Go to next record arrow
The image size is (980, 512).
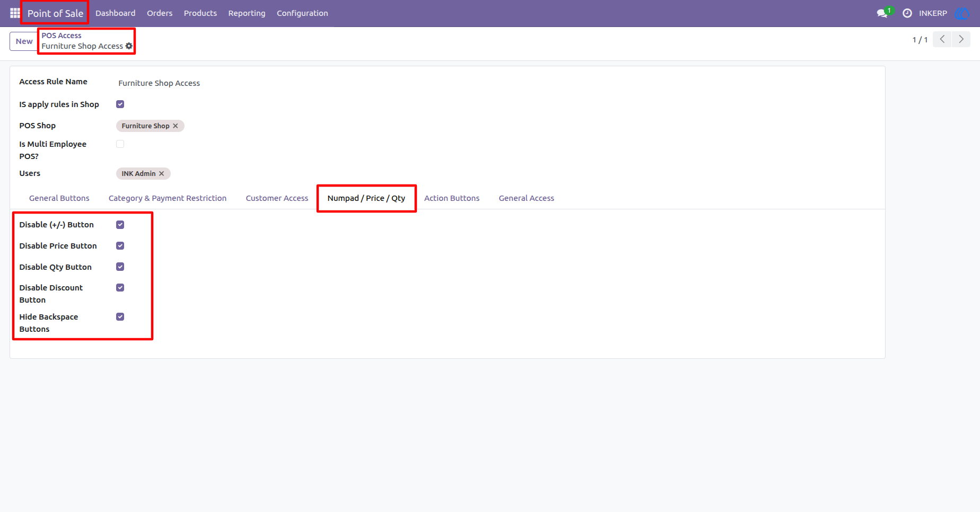point(961,39)
